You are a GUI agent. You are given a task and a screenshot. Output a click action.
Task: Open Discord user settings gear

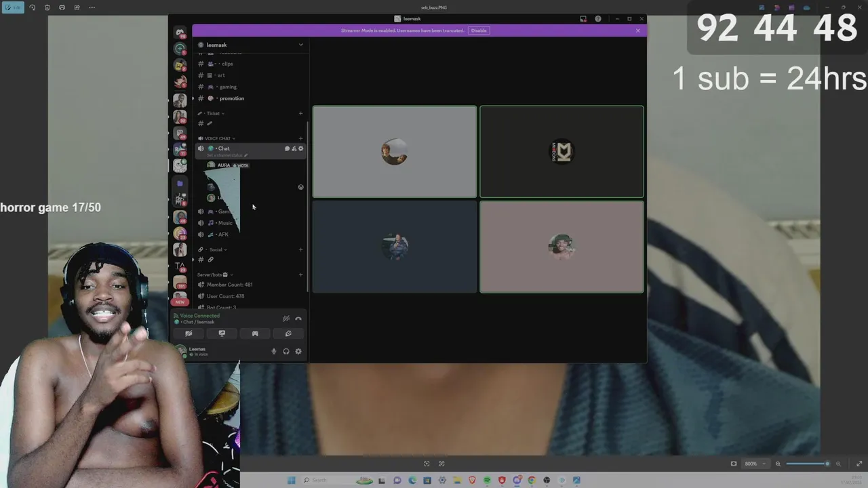pos(298,351)
